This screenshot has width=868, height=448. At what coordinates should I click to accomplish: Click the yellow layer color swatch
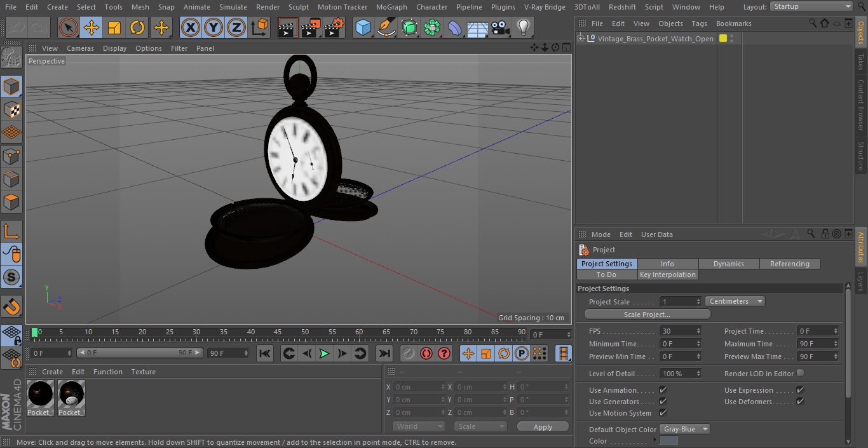pyautogui.click(x=722, y=39)
